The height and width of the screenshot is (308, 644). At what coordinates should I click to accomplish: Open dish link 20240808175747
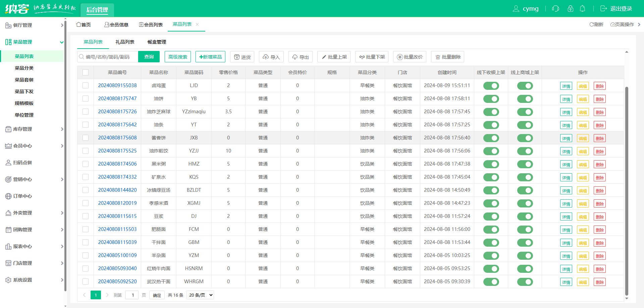(x=117, y=99)
